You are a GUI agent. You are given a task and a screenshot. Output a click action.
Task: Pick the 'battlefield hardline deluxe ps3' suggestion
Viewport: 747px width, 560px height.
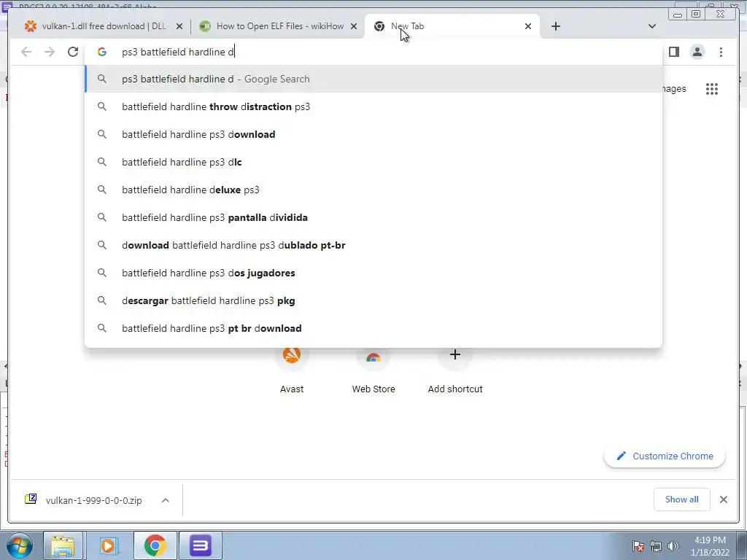373,190
